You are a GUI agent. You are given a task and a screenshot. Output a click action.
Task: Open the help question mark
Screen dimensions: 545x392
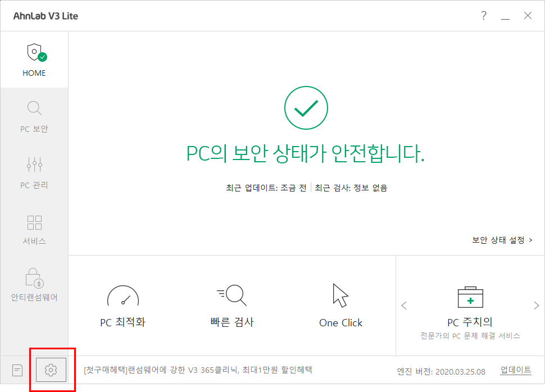[484, 15]
